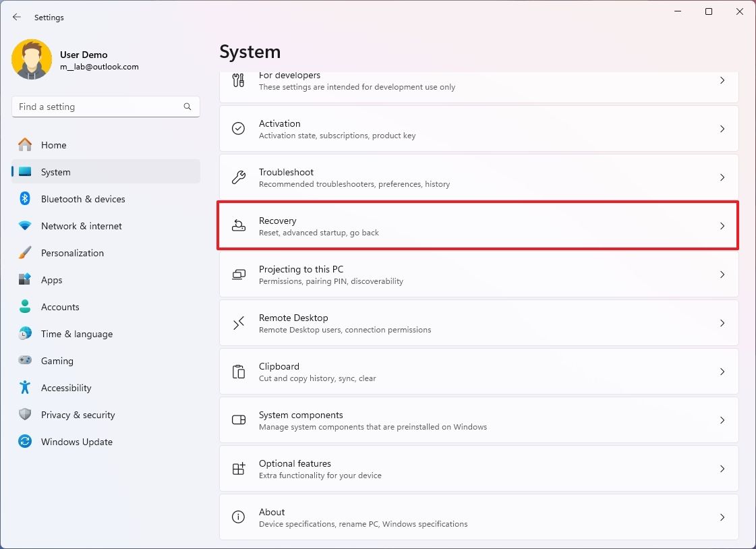Open Accessibility settings via its sidebar icon
This screenshot has width=756, height=549.
click(26, 388)
